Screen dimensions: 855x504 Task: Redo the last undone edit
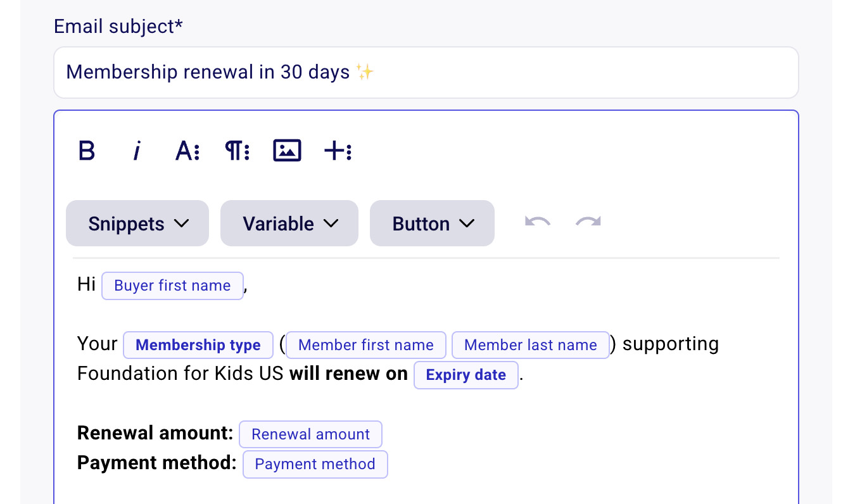[x=588, y=222]
